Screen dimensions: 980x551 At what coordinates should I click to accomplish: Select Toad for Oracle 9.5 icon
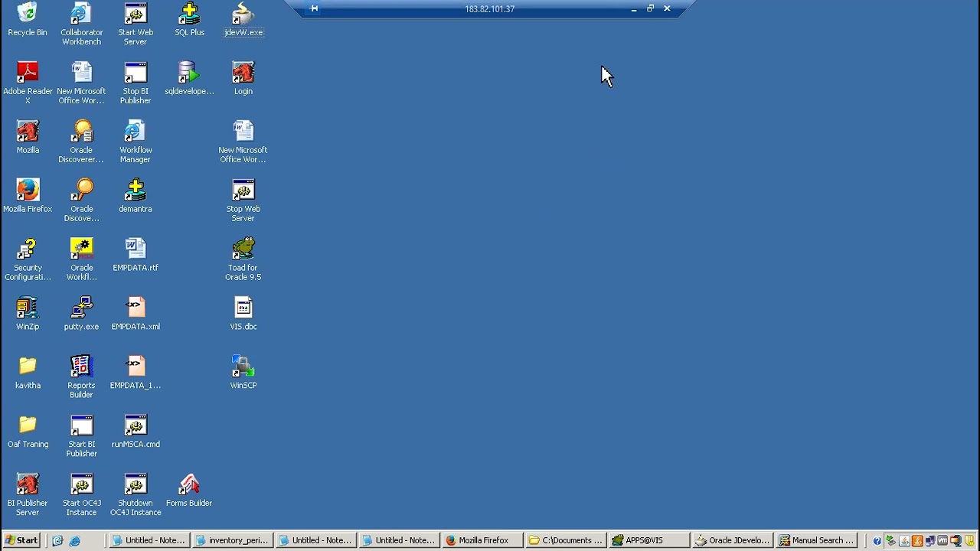[243, 260]
